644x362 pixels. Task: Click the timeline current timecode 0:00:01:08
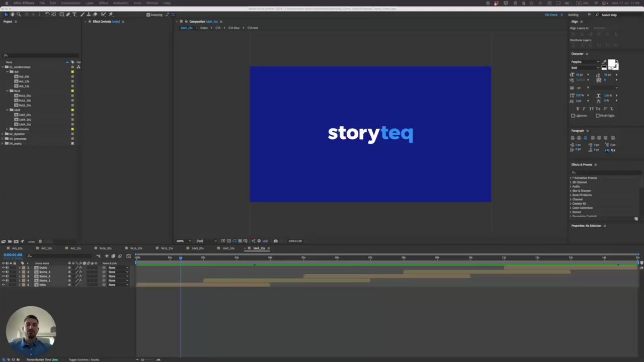[13, 255]
